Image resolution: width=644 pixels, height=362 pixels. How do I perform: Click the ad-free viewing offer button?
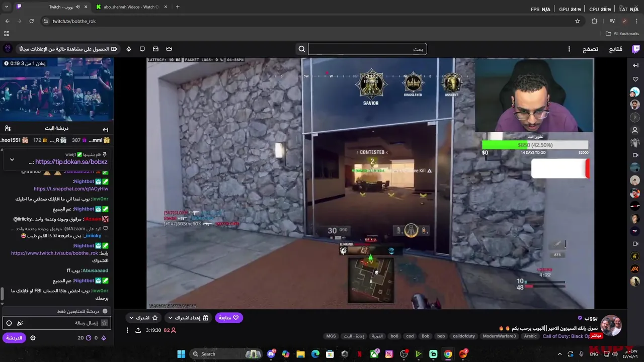[68, 49]
